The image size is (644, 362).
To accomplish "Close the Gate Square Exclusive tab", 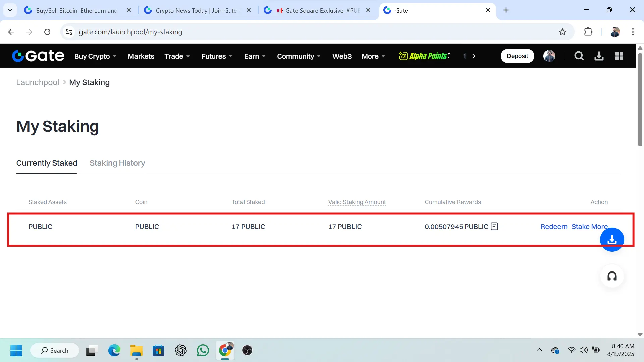I will tap(368, 10).
